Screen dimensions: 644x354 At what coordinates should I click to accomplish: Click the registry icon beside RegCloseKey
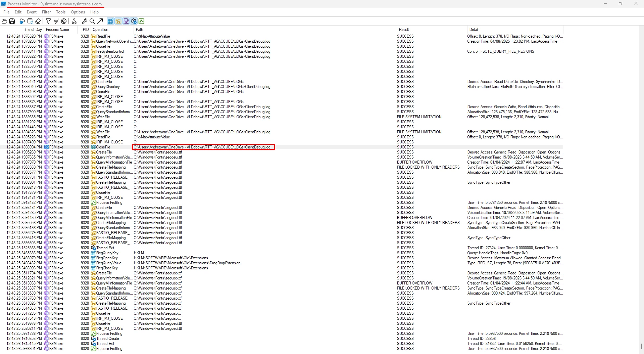click(93, 268)
